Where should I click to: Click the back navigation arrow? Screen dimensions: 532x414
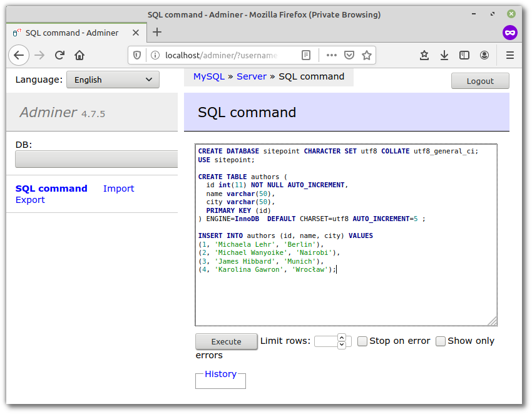click(x=19, y=55)
